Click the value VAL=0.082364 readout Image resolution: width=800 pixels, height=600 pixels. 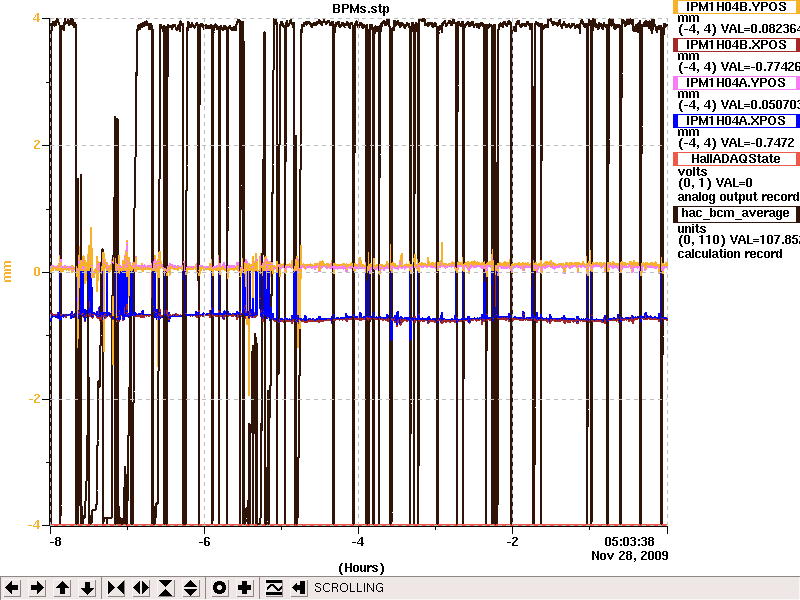760,29
